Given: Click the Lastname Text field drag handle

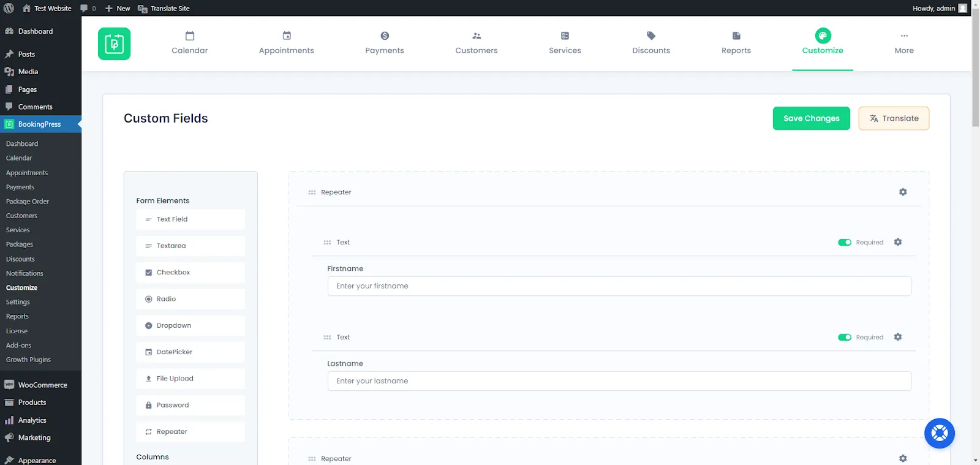Looking at the screenshot, I should pos(327,338).
